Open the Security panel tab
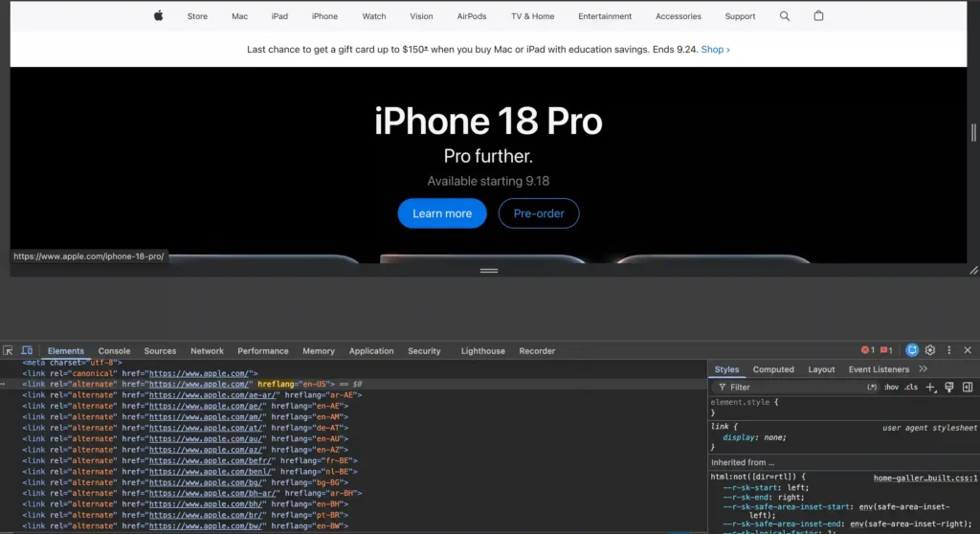980x534 pixels. tap(424, 351)
